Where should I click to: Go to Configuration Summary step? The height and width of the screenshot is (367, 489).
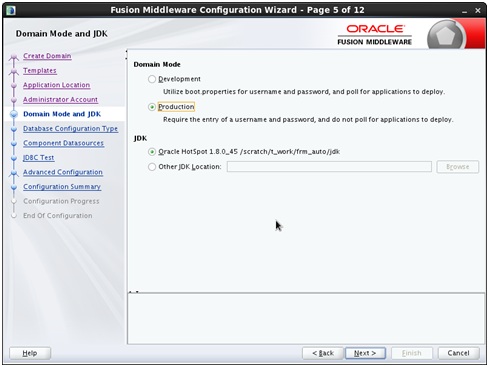coord(62,187)
